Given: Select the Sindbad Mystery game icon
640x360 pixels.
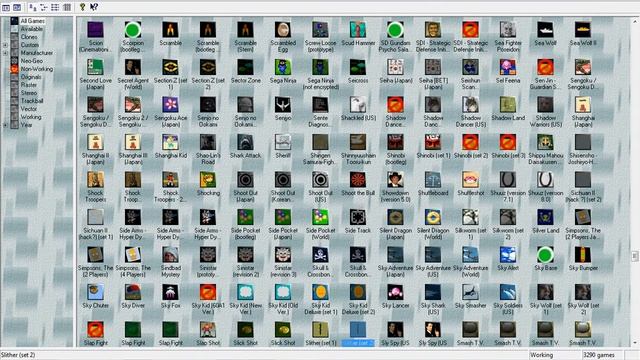Looking at the screenshot, I should (x=171, y=255).
